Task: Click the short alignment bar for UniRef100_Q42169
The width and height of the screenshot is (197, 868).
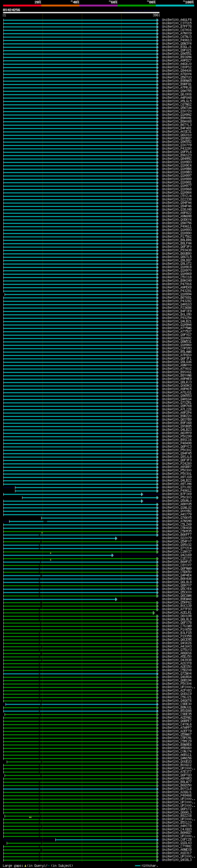Action: click(58, 555)
